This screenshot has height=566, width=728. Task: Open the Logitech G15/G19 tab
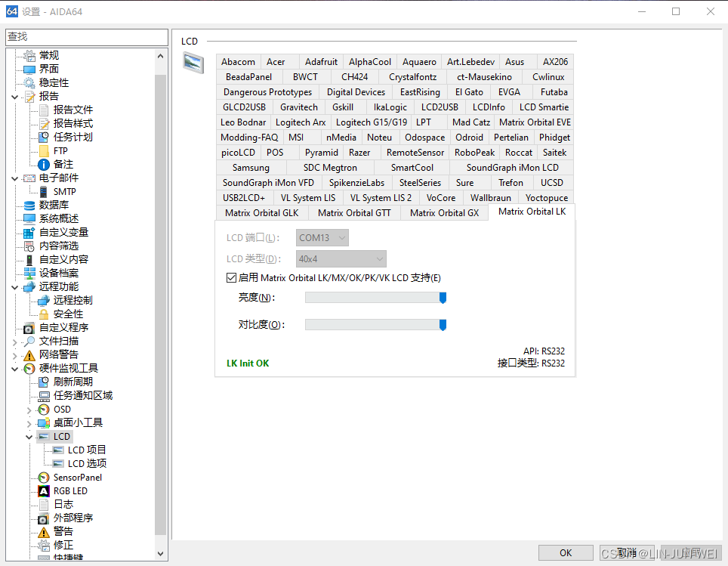coord(372,122)
